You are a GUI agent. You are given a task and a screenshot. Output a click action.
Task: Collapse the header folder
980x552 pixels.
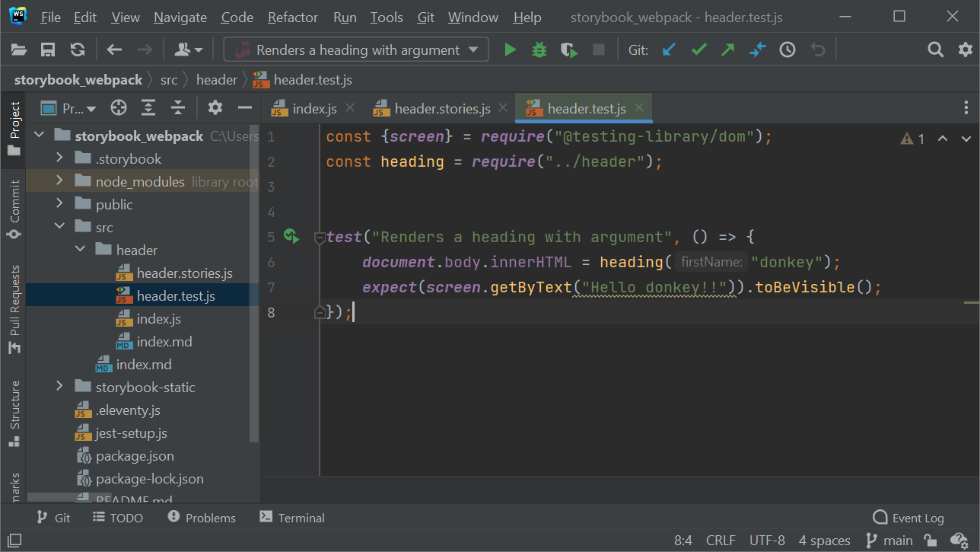[x=80, y=250]
